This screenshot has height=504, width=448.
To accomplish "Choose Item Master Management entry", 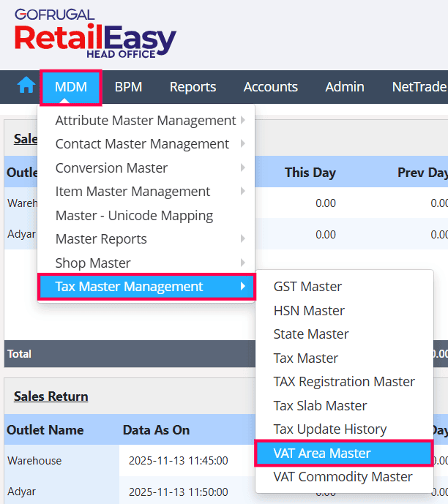I will click(146, 192).
